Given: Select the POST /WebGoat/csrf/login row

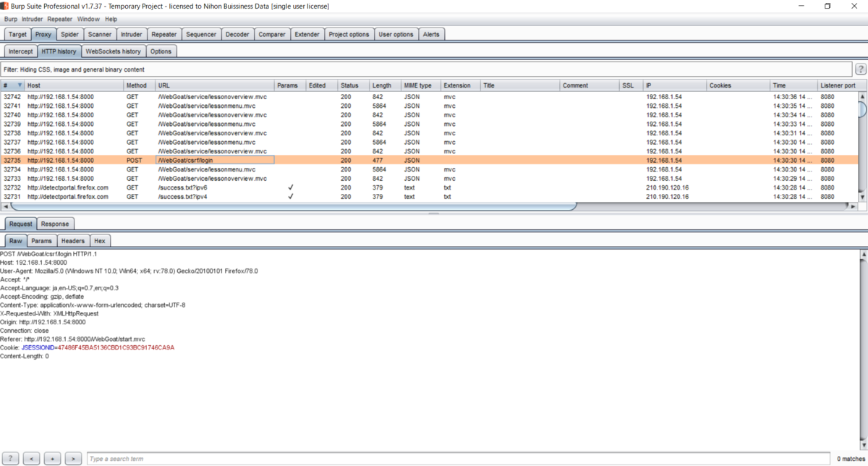Looking at the screenshot, I should (x=429, y=160).
